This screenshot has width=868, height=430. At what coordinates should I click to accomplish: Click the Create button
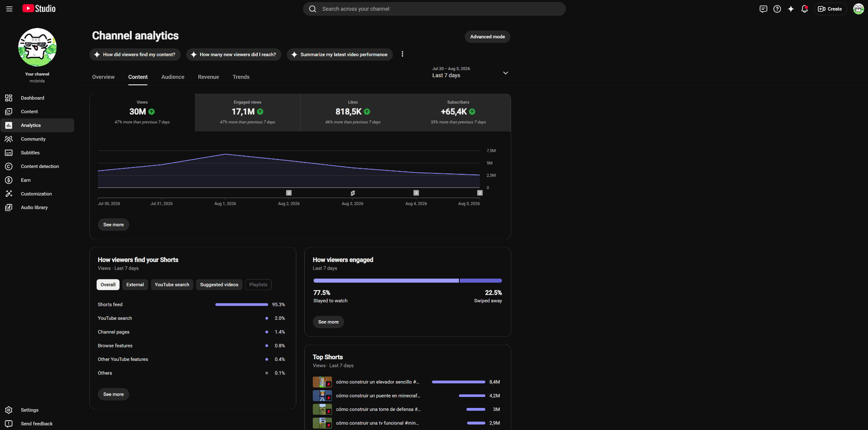(830, 9)
